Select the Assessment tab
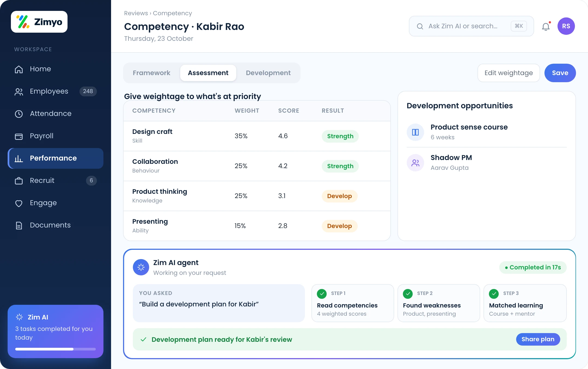 pyautogui.click(x=208, y=73)
